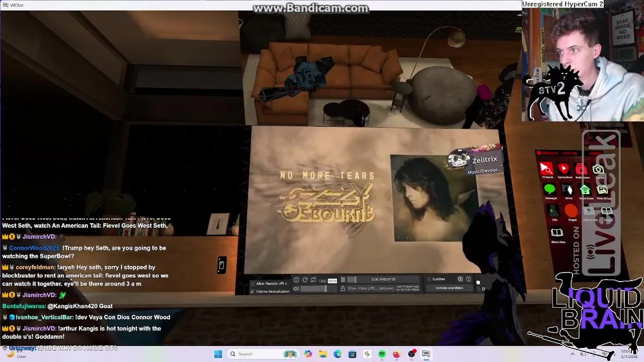
Task: Open SponsorBlock app with red play shield
Action: tap(563, 169)
